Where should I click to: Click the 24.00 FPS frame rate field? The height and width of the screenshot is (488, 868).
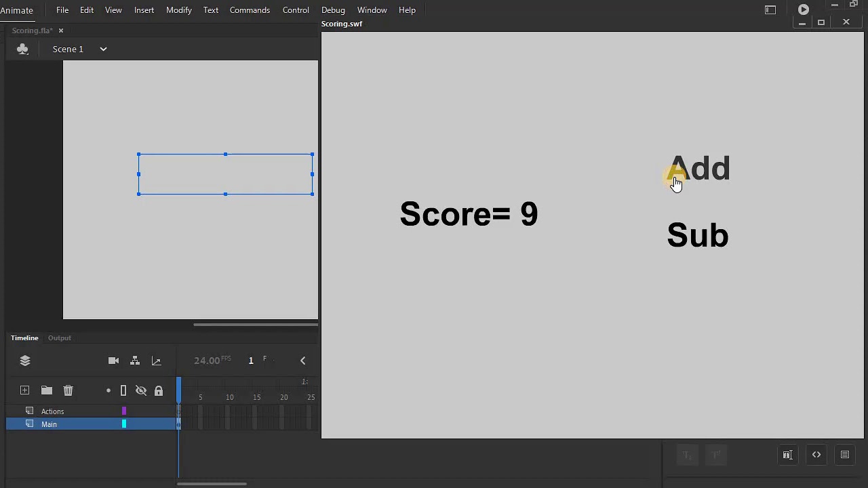pyautogui.click(x=212, y=361)
